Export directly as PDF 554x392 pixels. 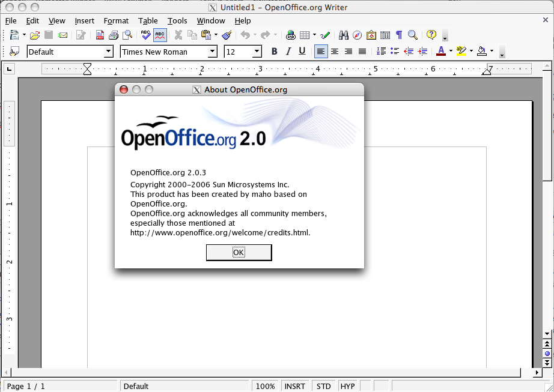tap(100, 35)
